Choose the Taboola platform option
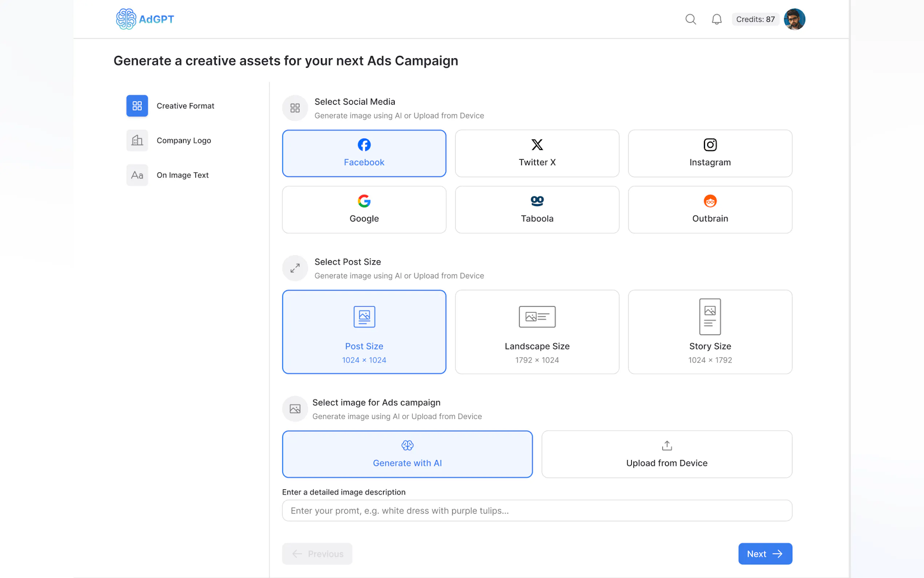 click(x=537, y=210)
